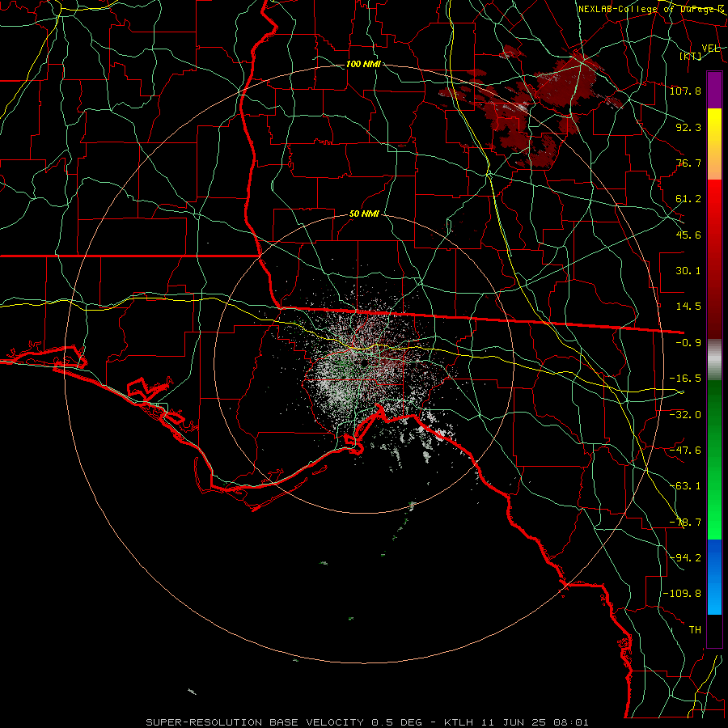Select the -63.1 value on velocity scale
728x728 pixels.
685,486
